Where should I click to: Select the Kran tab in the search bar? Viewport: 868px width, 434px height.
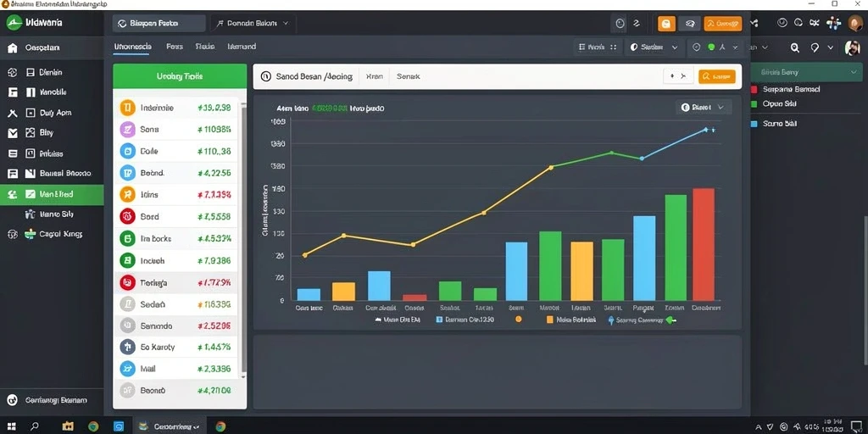[374, 77]
